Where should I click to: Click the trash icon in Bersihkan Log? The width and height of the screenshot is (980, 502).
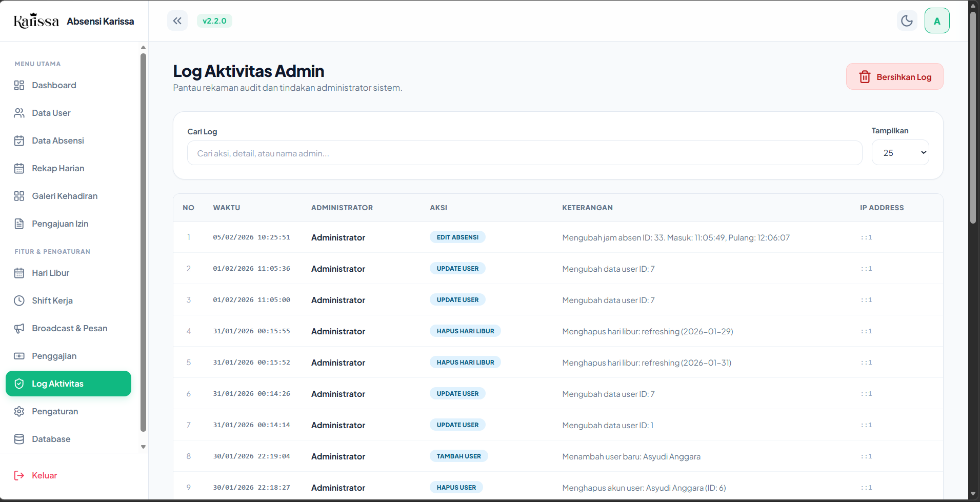coord(865,77)
